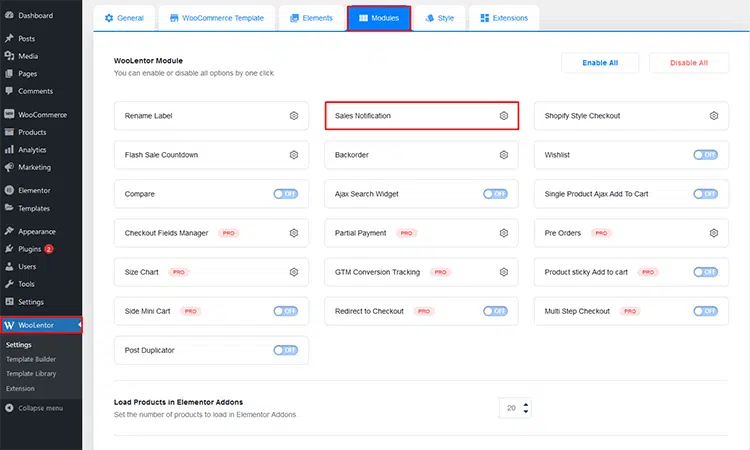Open settings gear for Shopify Style Checkout

[714, 116]
